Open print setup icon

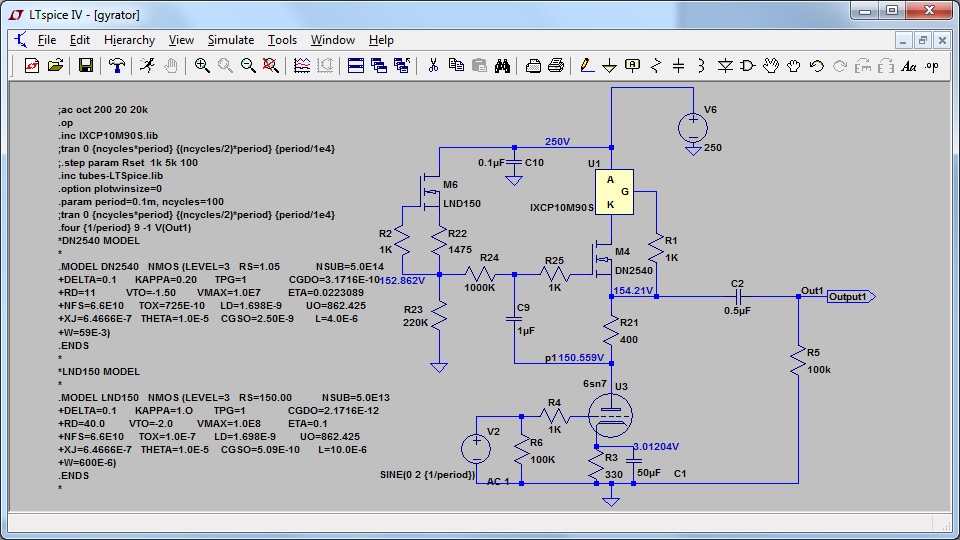tap(533, 66)
